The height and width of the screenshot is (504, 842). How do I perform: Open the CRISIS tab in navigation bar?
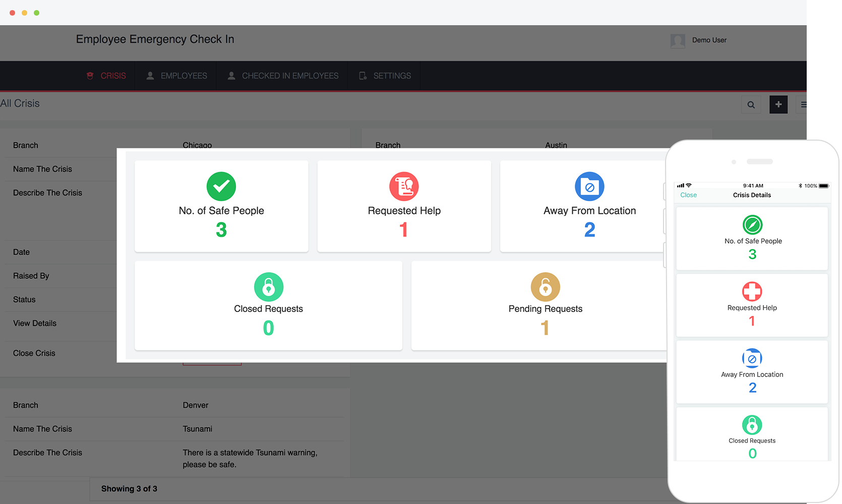(106, 76)
